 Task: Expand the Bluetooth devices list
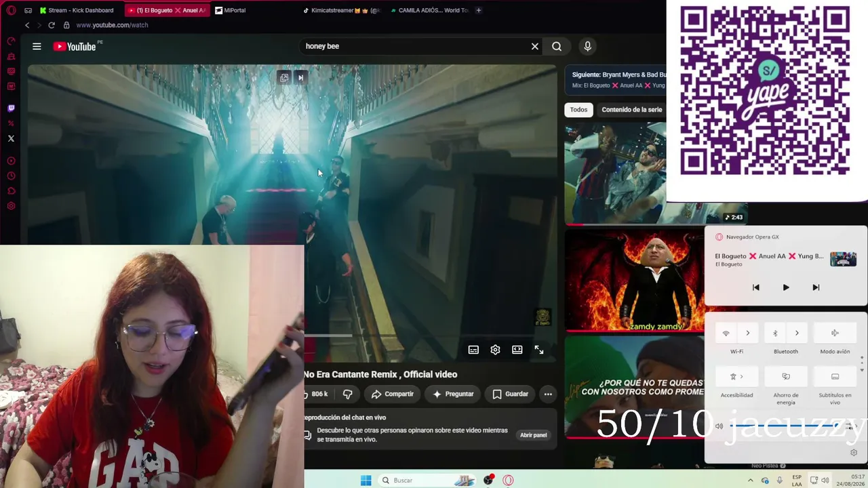[797, 333]
